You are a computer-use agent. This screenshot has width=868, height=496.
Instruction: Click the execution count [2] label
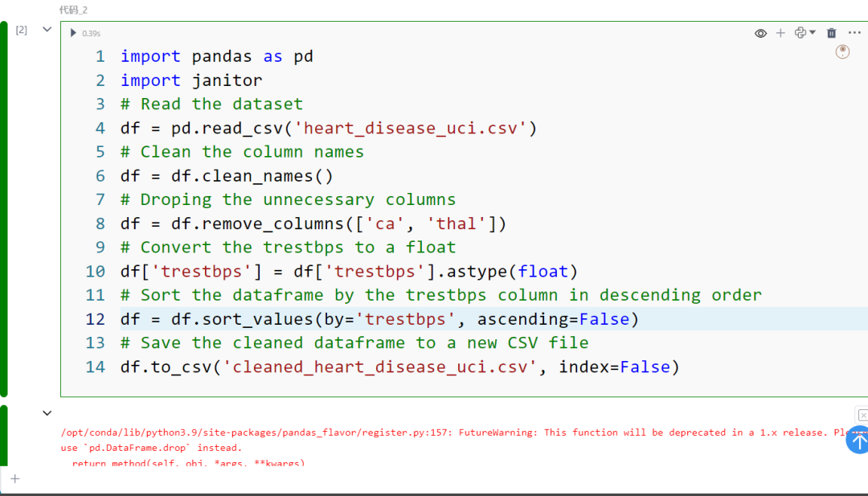tap(20, 29)
